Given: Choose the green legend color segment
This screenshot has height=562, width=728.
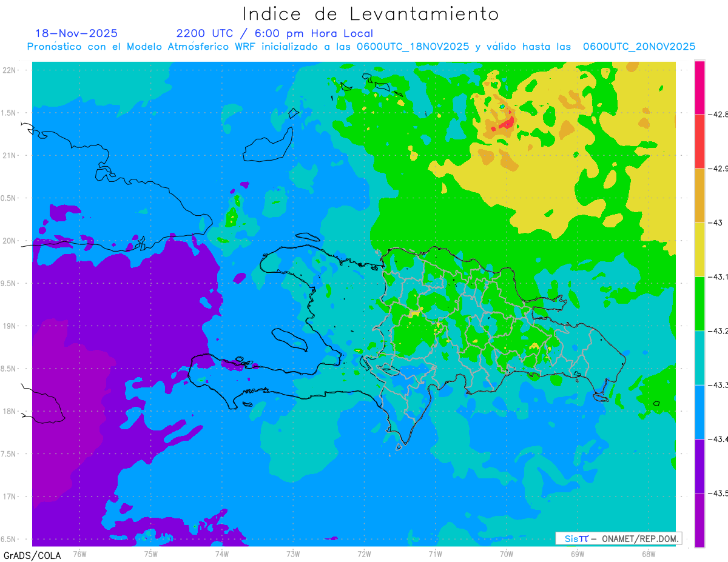Looking at the screenshot, I should coord(699,303).
